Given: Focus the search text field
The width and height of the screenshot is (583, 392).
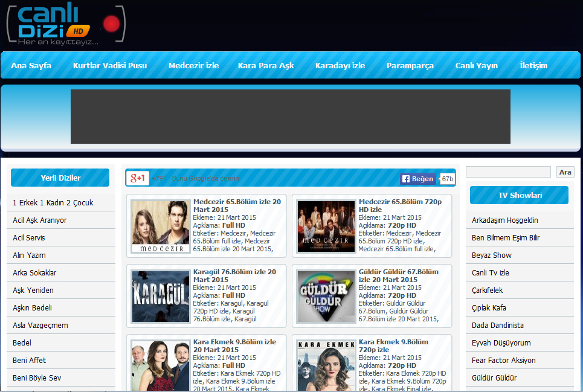Looking at the screenshot, I should point(508,172).
